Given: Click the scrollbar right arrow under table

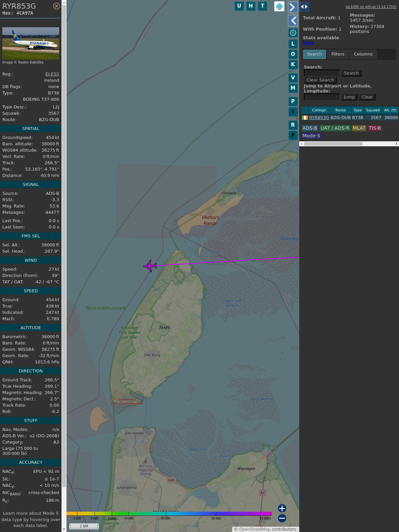Looking at the screenshot, I should pos(396,144).
